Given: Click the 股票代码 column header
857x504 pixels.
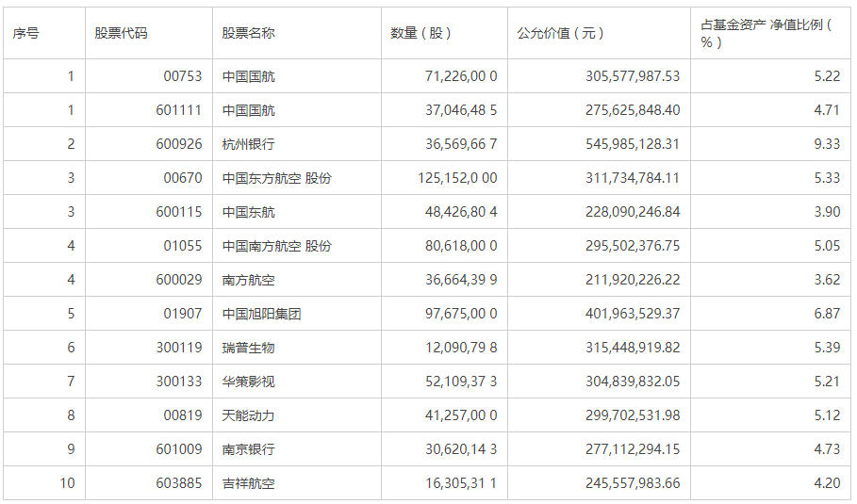Looking at the screenshot, I should coord(121,33).
